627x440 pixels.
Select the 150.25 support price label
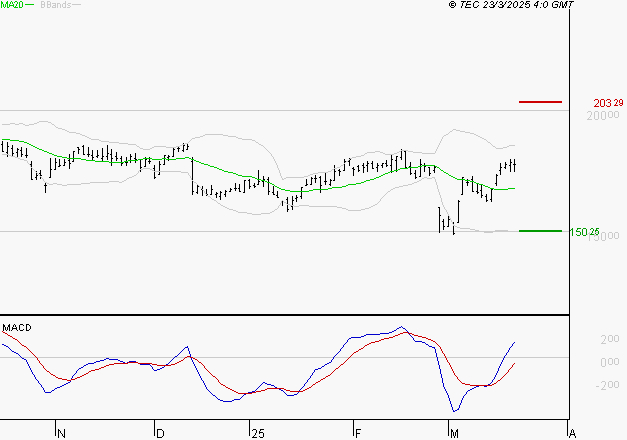click(584, 232)
